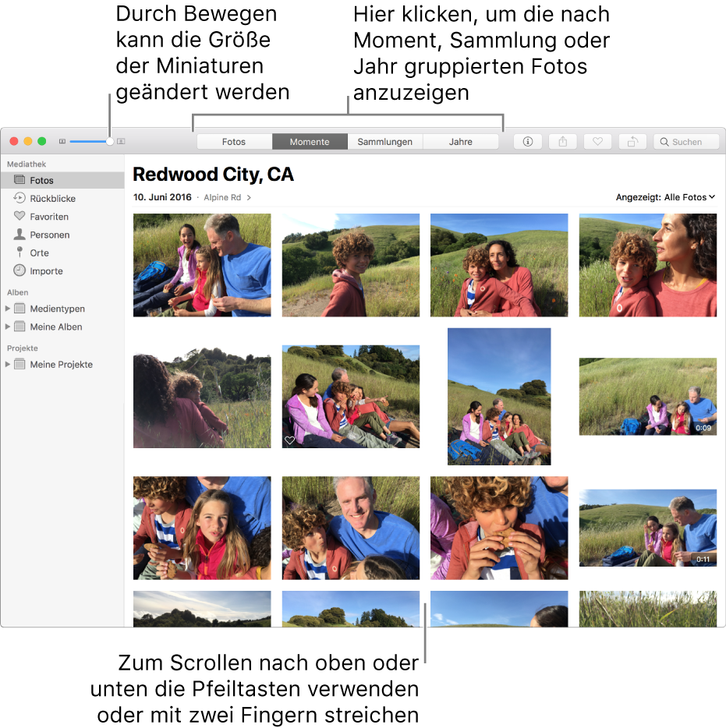Expand the Meine Alben folder
The height and width of the screenshot is (728, 726).
[x=9, y=327]
